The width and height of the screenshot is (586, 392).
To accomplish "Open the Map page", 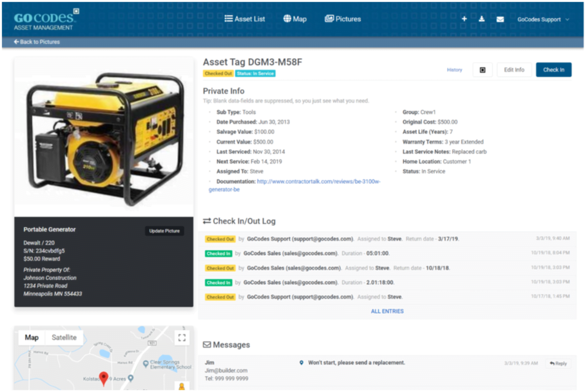I will pyautogui.click(x=295, y=19).
